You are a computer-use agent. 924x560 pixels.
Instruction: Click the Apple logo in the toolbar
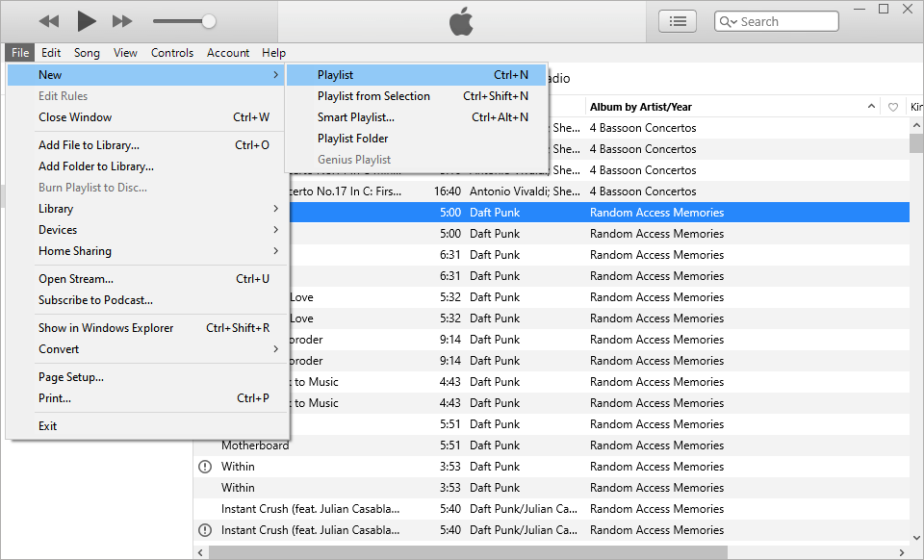461,20
